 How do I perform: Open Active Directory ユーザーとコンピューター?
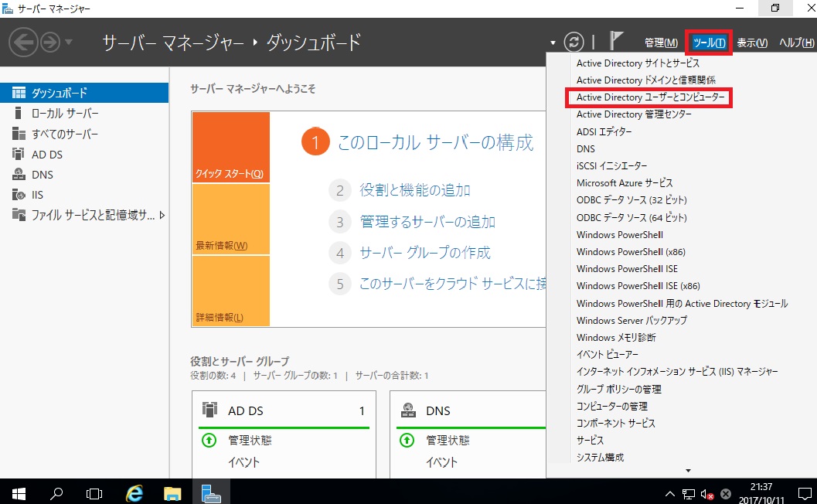650,97
